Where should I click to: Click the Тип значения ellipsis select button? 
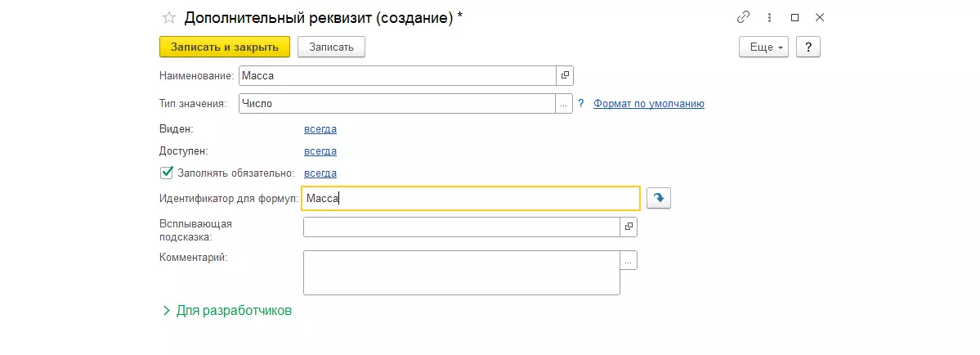tap(564, 104)
